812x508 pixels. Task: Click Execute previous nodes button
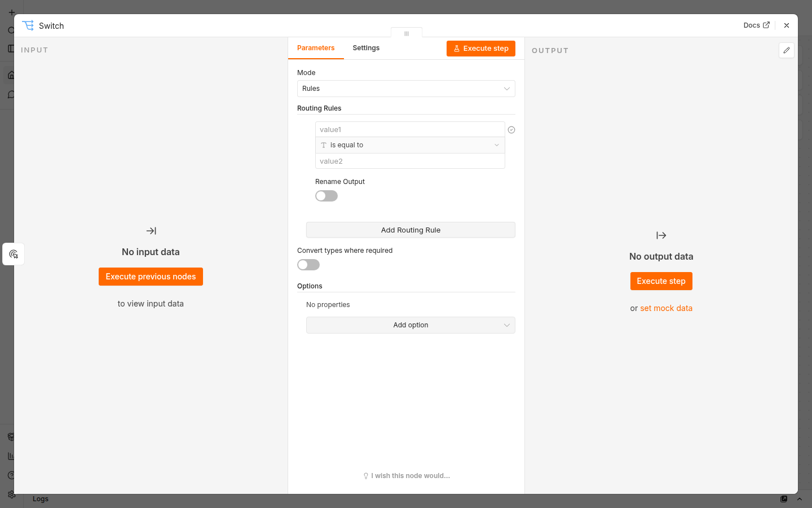pyautogui.click(x=151, y=277)
